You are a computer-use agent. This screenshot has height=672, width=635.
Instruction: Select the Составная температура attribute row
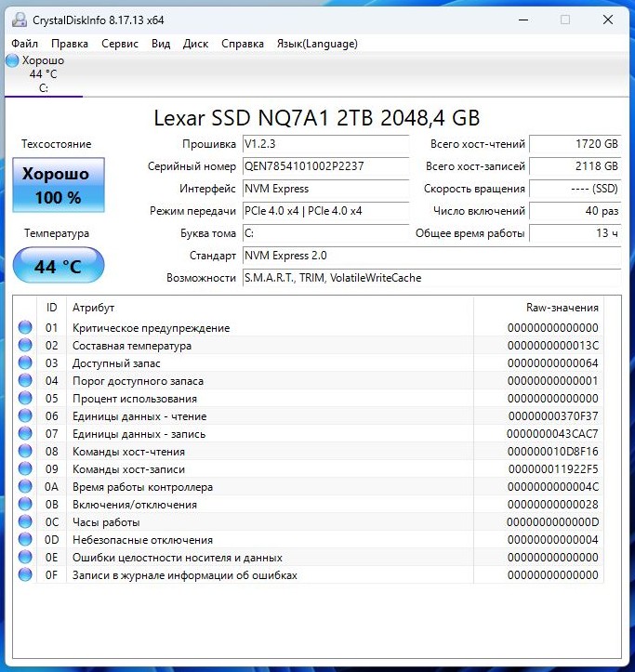click(309, 346)
